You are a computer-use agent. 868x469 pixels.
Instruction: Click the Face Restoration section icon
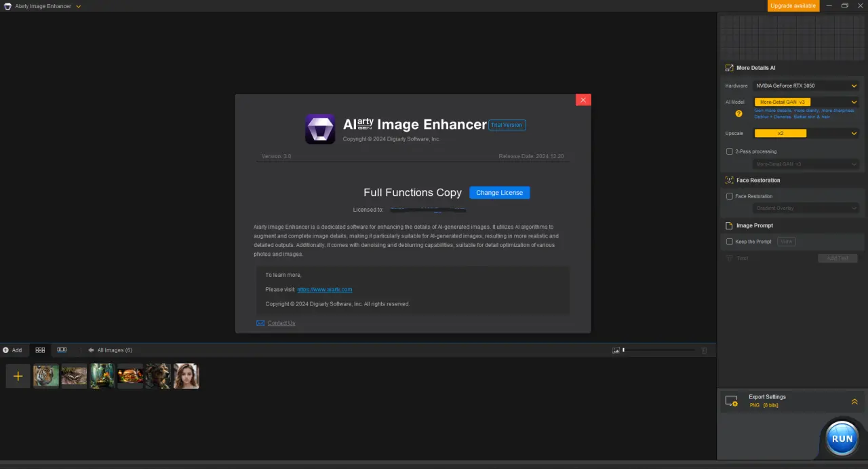(x=730, y=181)
